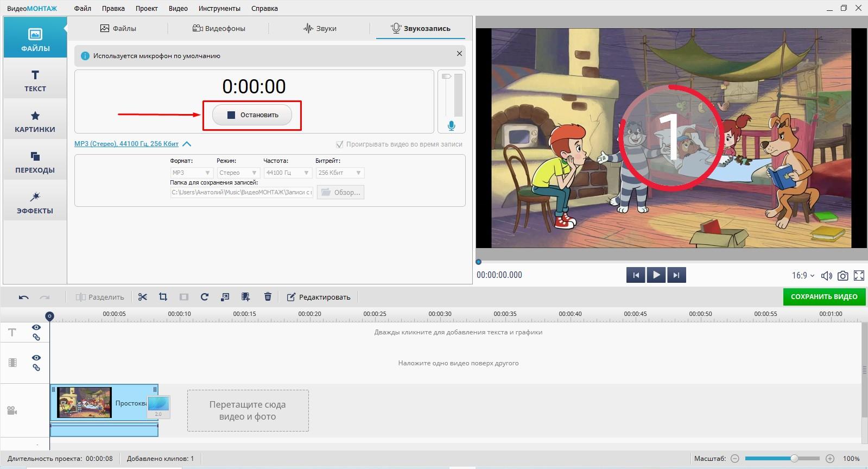Select the crop tool

point(163,297)
